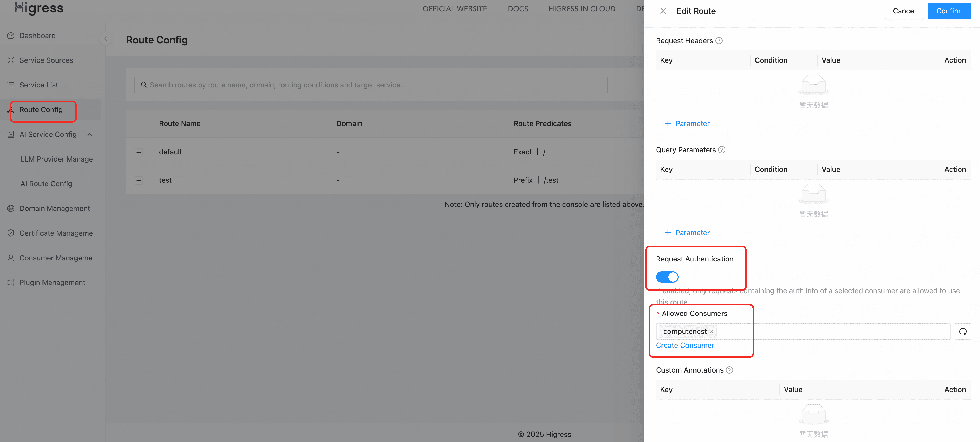
Task: Refresh the Allowed Consumers list
Action: pyautogui.click(x=962, y=331)
